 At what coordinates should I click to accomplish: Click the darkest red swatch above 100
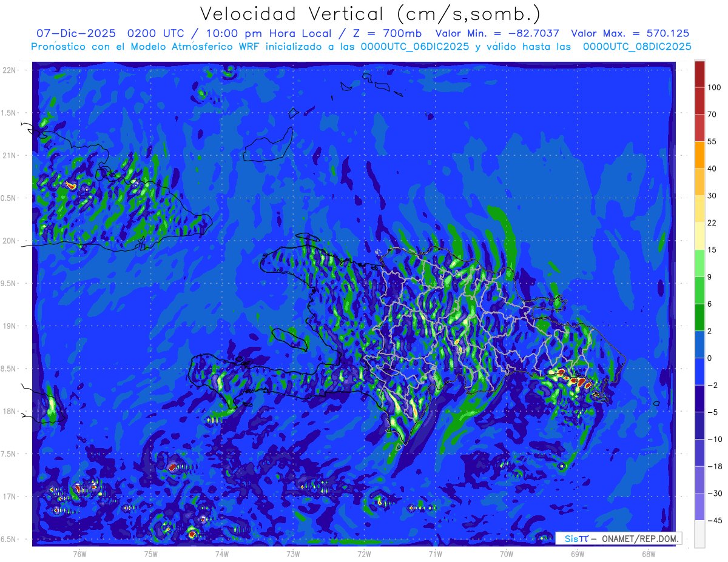click(x=699, y=74)
